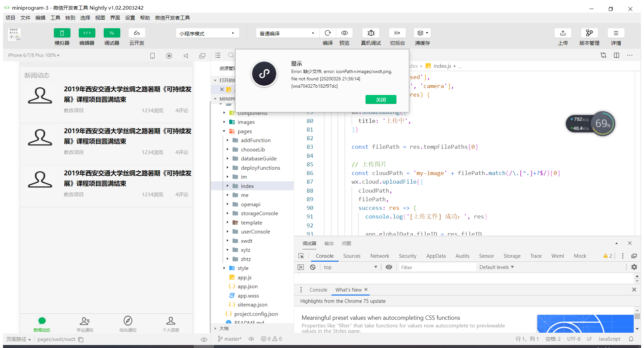
Task: Open the project.config.json file
Action: 256,314
